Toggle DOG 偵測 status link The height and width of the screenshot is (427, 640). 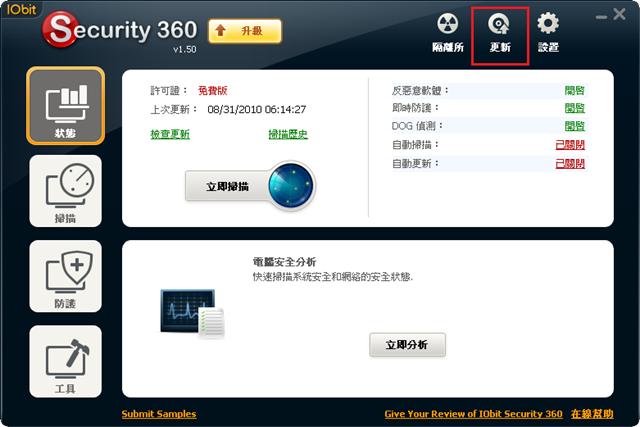[574, 126]
